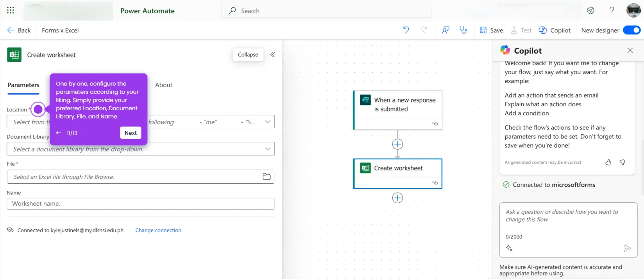
Task: Collapse the Create worksheet panel
Action: [x=248, y=55]
